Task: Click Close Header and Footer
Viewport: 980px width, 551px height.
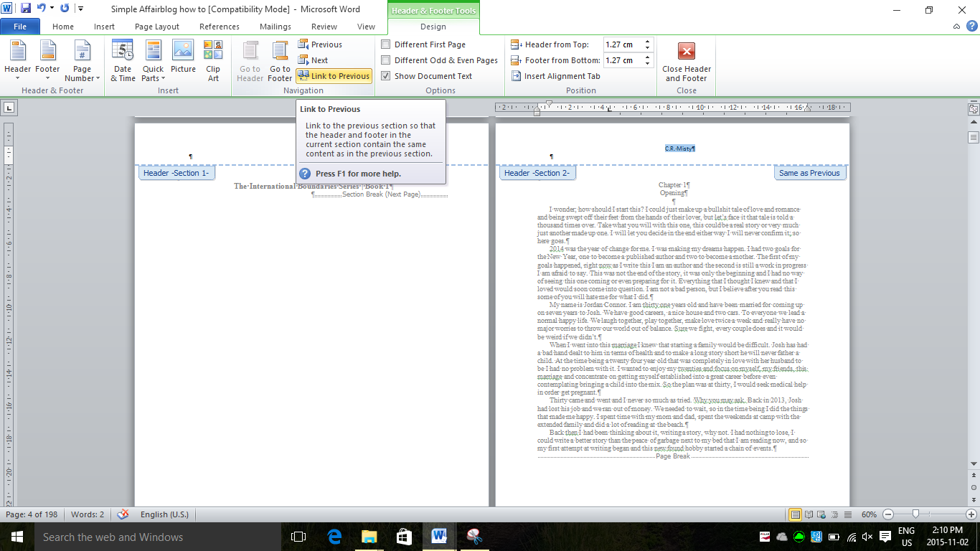Action: pos(686,61)
